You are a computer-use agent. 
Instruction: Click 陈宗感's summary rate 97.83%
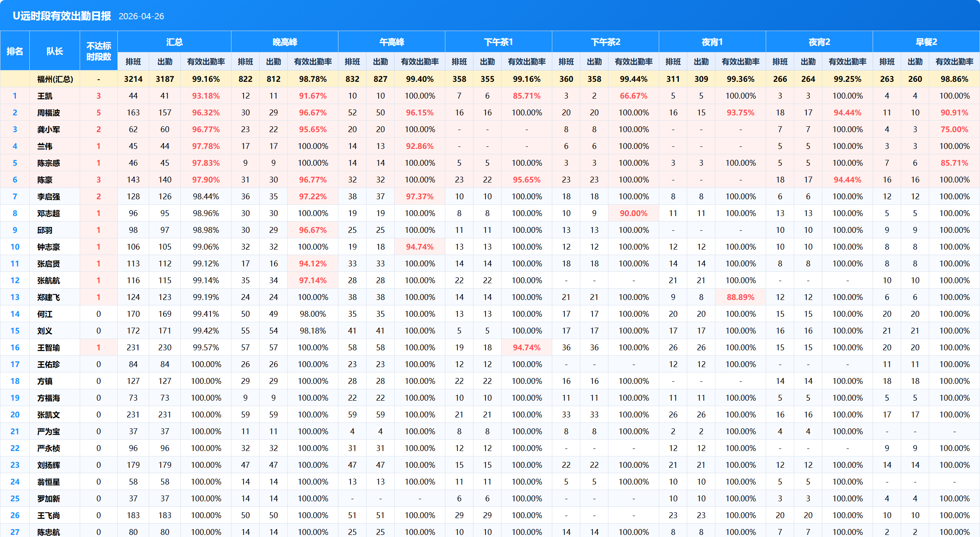point(206,163)
